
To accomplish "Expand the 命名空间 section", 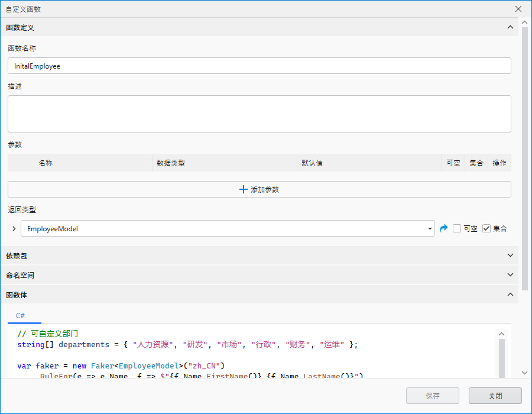I will (x=511, y=275).
